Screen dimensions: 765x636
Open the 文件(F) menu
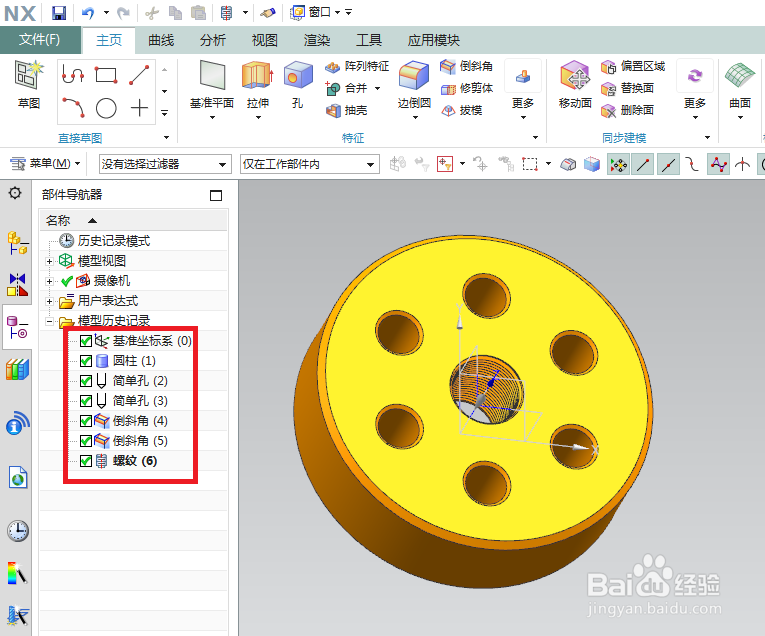coord(40,40)
